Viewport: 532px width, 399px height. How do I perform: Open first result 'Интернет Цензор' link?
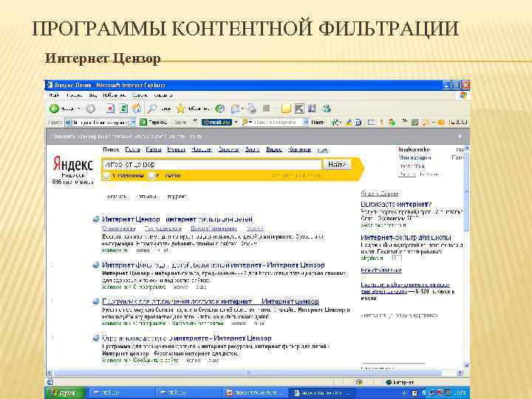tap(177, 219)
